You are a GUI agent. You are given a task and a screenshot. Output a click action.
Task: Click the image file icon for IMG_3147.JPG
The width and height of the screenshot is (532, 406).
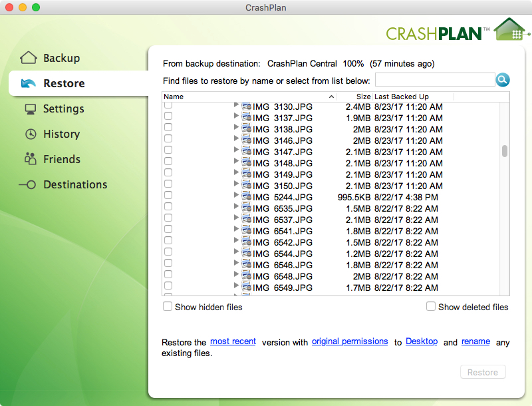coord(247,151)
